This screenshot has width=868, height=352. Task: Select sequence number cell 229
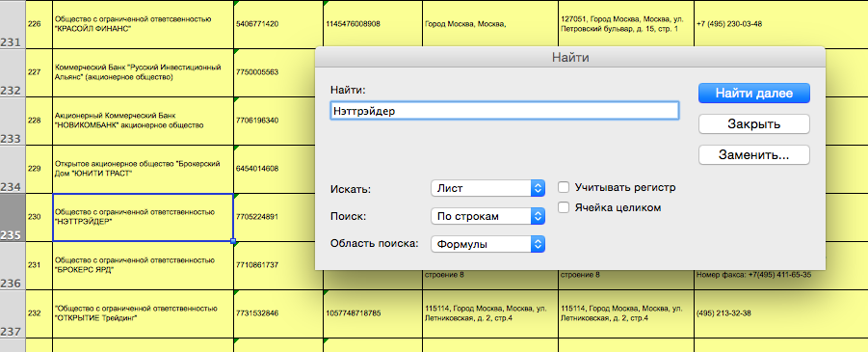click(39, 170)
